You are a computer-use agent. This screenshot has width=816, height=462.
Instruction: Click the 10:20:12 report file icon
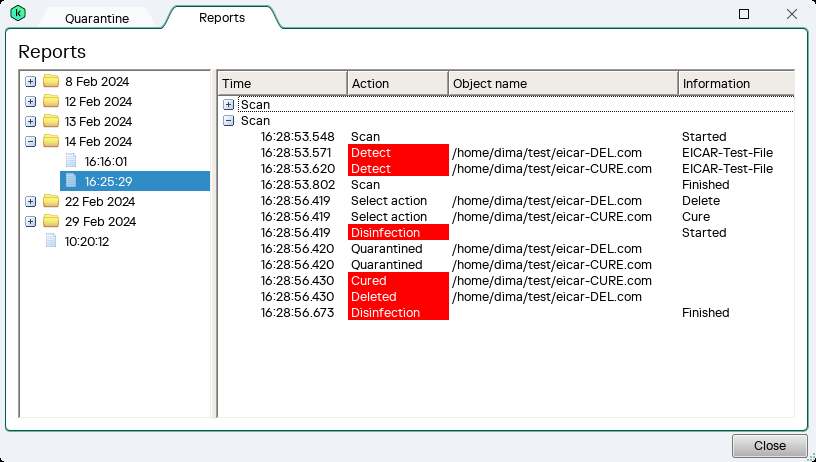[51, 241]
